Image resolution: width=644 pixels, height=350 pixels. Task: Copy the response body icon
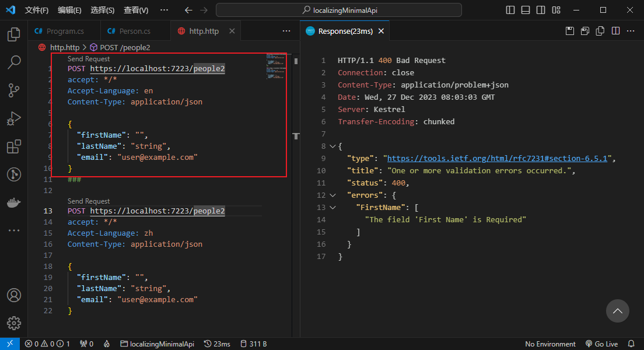tap(600, 31)
